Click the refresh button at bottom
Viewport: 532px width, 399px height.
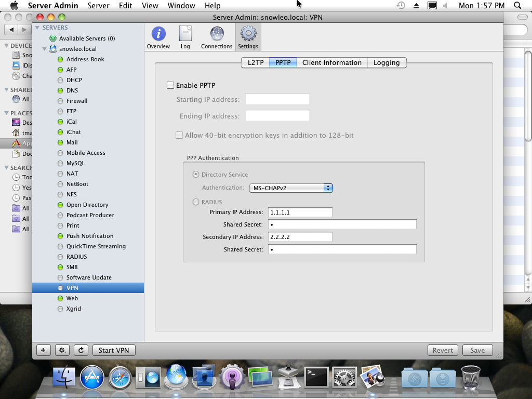click(x=81, y=350)
